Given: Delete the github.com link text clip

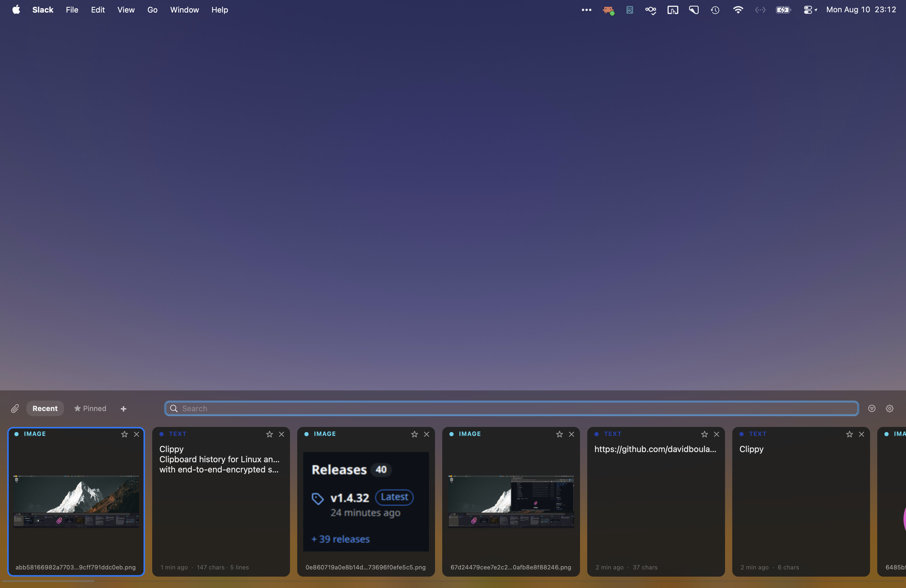Looking at the screenshot, I should 716,434.
